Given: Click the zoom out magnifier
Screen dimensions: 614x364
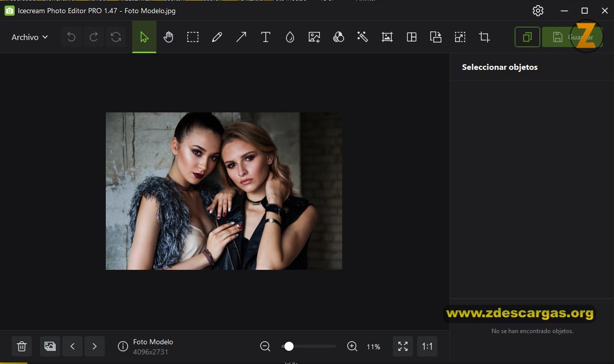Looking at the screenshot, I should 265,346.
